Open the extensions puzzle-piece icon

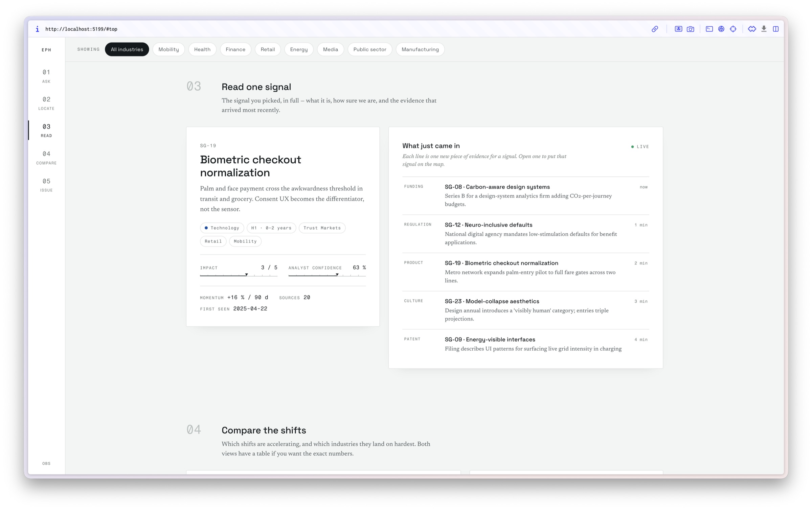(752, 29)
